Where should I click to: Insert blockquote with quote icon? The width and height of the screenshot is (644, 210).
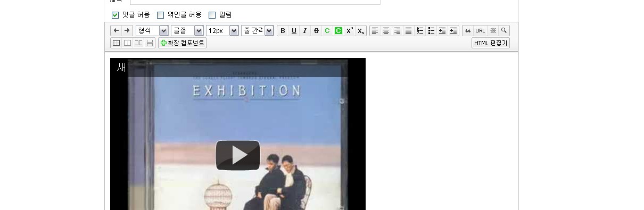click(x=468, y=30)
